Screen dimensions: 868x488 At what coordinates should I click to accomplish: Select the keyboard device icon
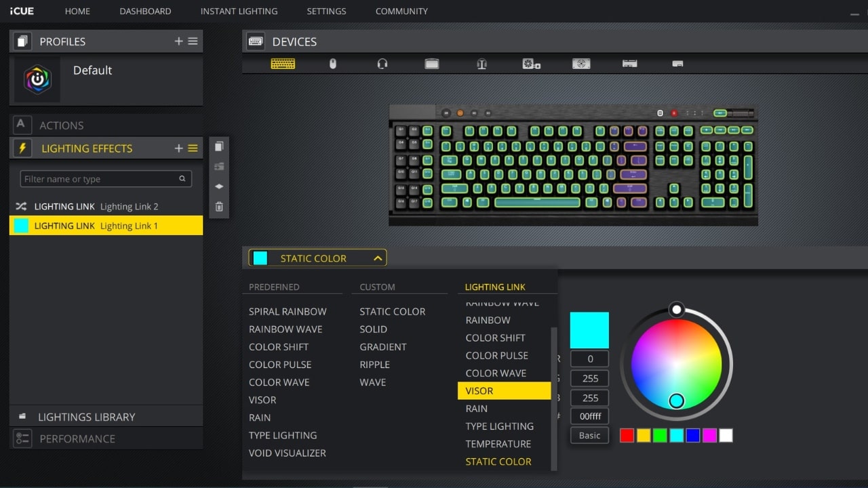click(283, 64)
